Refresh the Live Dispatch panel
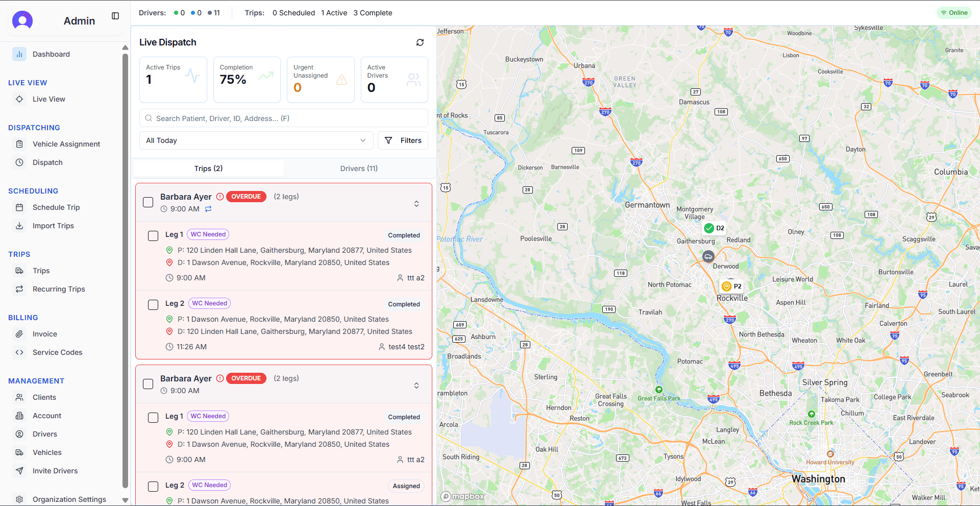The height and width of the screenshot is (506, 980). tap(420, 42)
